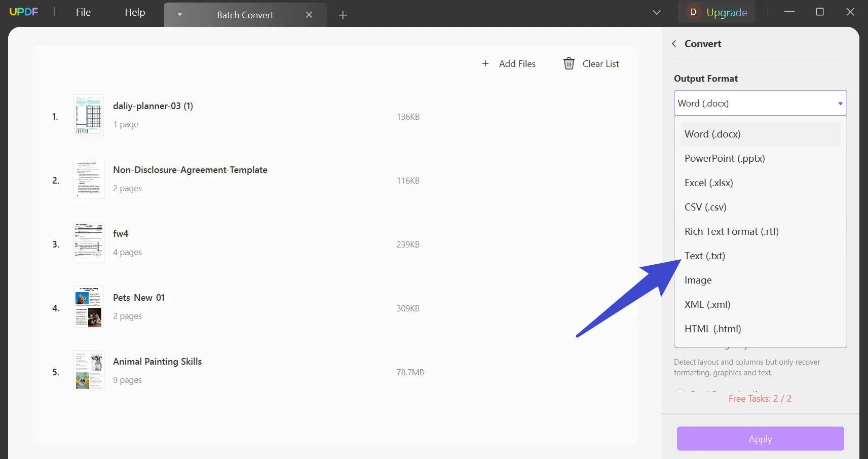Image resolution: width=868 pixels, height=459 pixels.
Task: Close the Batch Convert tab
Action: tap(310, 15)
